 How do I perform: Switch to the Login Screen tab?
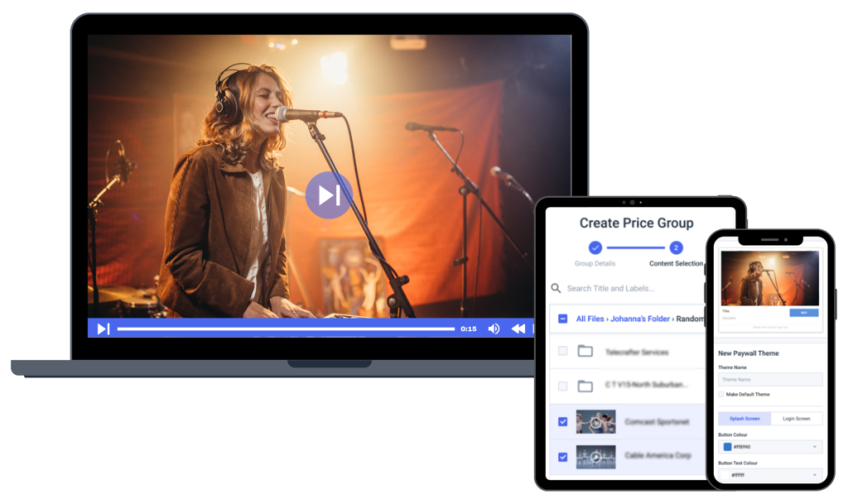pos(796,419)
